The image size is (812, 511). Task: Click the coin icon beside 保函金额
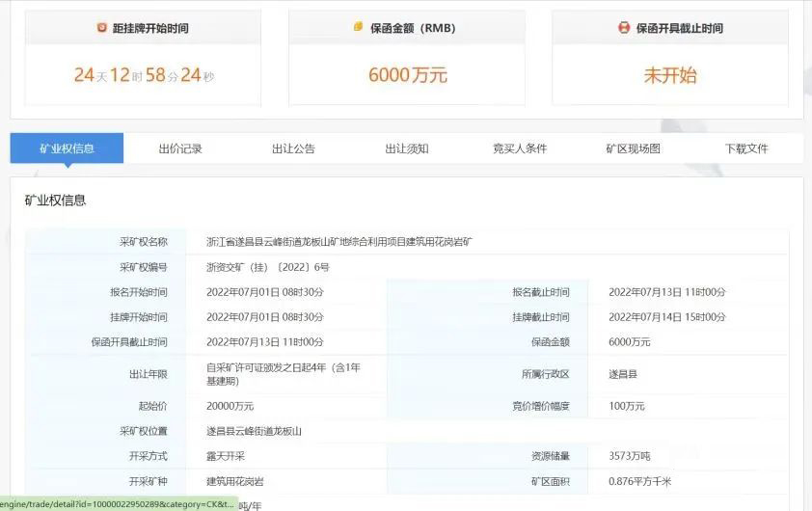tap(358, 28)
